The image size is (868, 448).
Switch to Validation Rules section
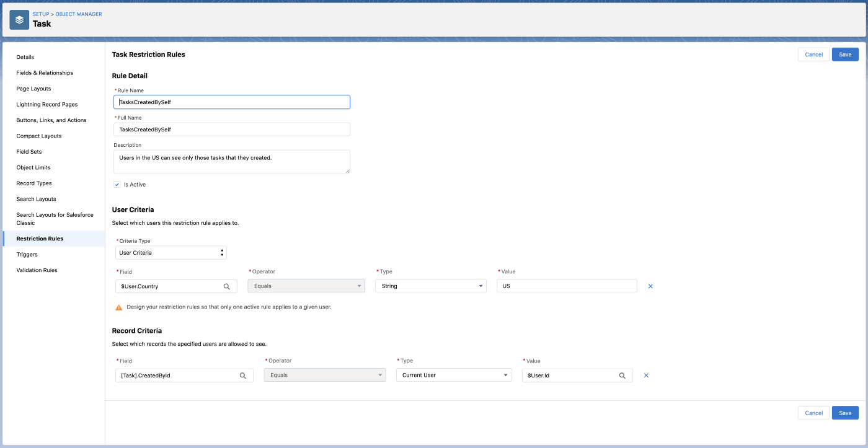(38, 270)
